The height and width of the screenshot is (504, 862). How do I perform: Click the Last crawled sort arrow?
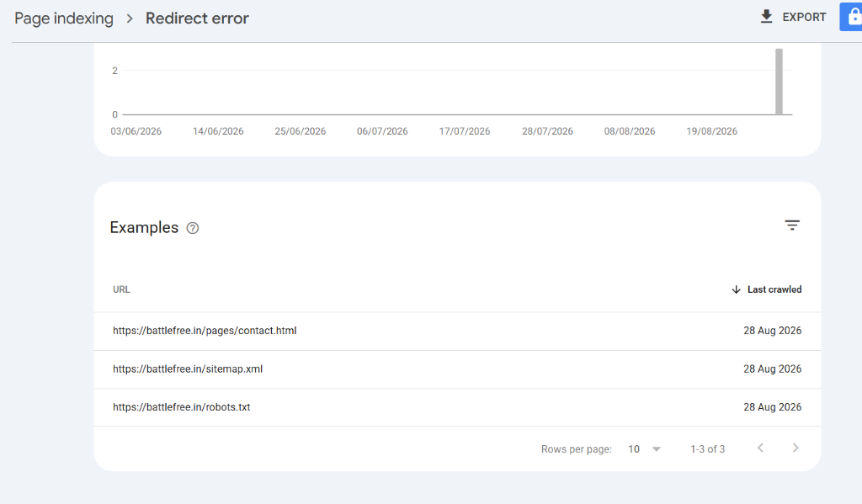click(736, 289)
